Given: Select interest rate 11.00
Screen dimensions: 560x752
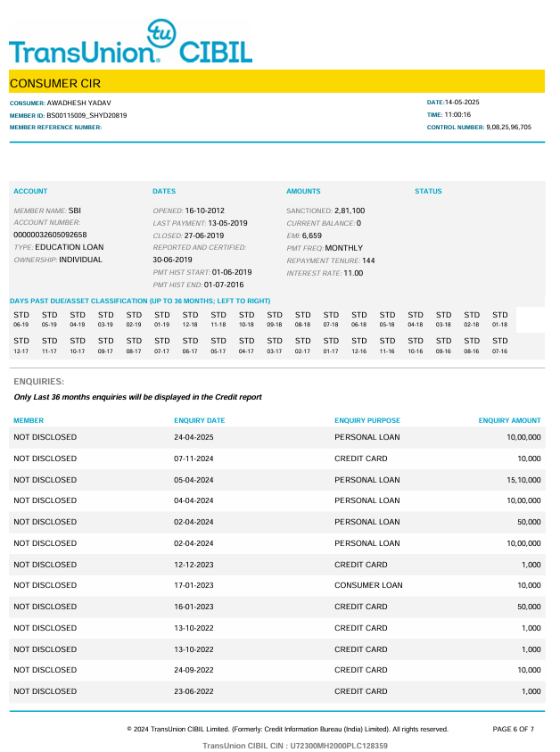Looking at the screenshot, I should point(353,273).
